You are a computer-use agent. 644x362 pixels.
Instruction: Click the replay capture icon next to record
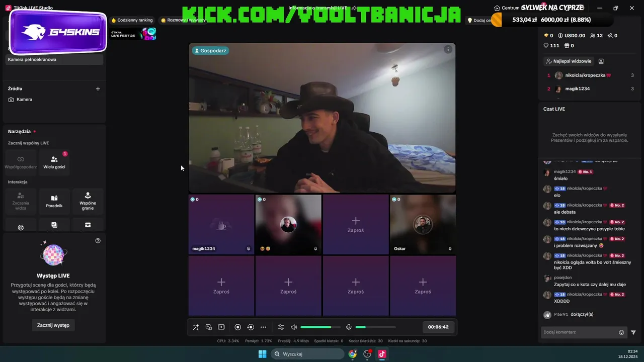(x=251, y=327)
